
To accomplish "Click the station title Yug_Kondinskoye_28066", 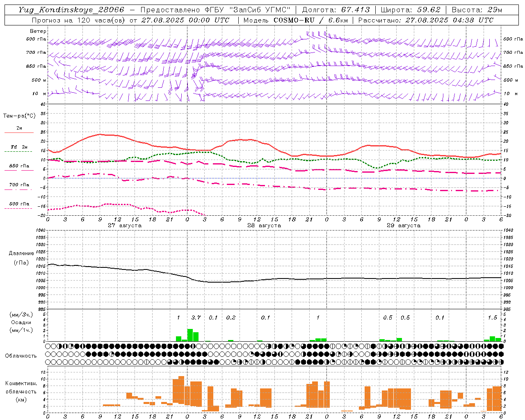I will [x=71, y=10].
